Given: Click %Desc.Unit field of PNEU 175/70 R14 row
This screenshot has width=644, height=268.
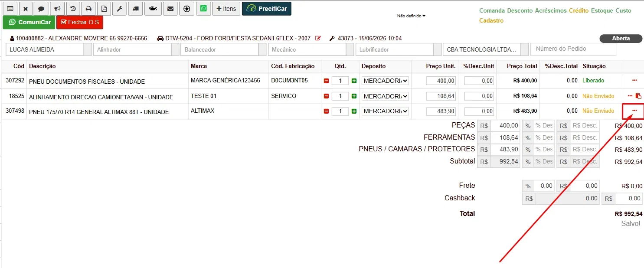Looking at the screenshot, I should [x=479, y=111].
